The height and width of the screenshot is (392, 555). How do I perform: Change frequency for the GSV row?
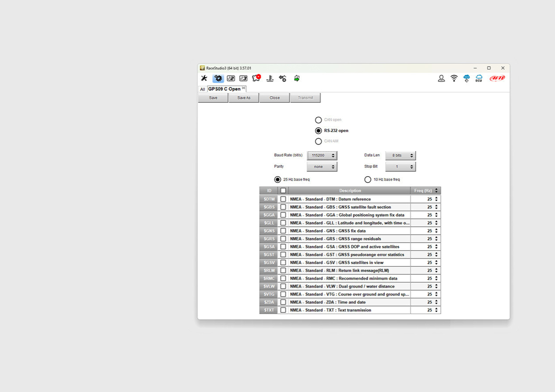point(437,263)
